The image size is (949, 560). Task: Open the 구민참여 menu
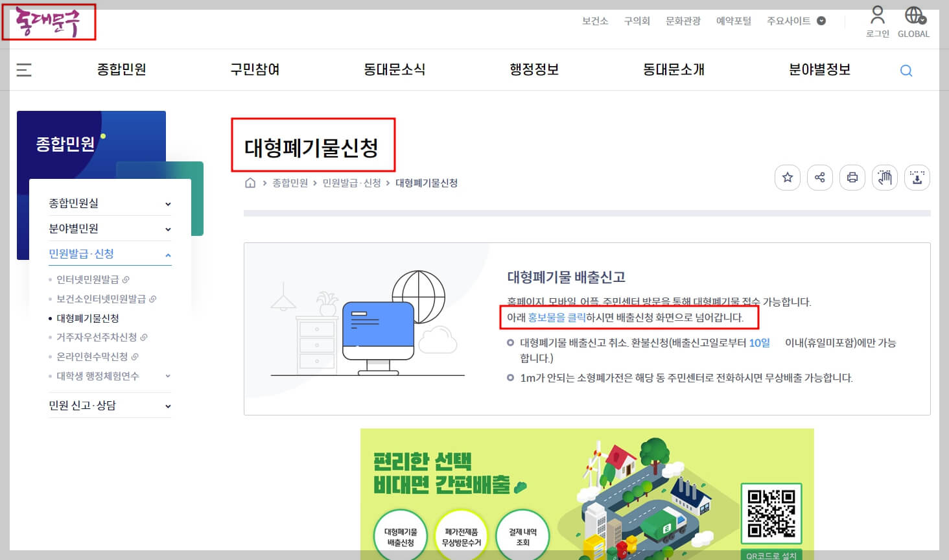point(255,69)
